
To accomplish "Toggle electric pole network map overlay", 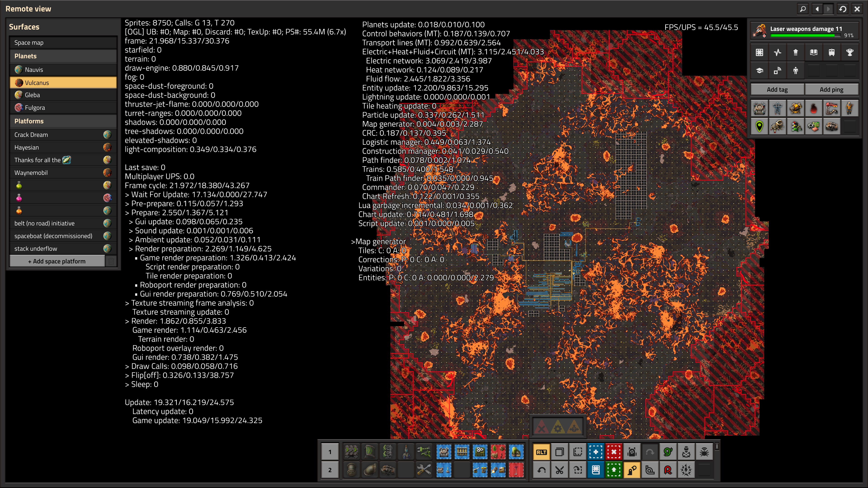I will pos(777,108).
